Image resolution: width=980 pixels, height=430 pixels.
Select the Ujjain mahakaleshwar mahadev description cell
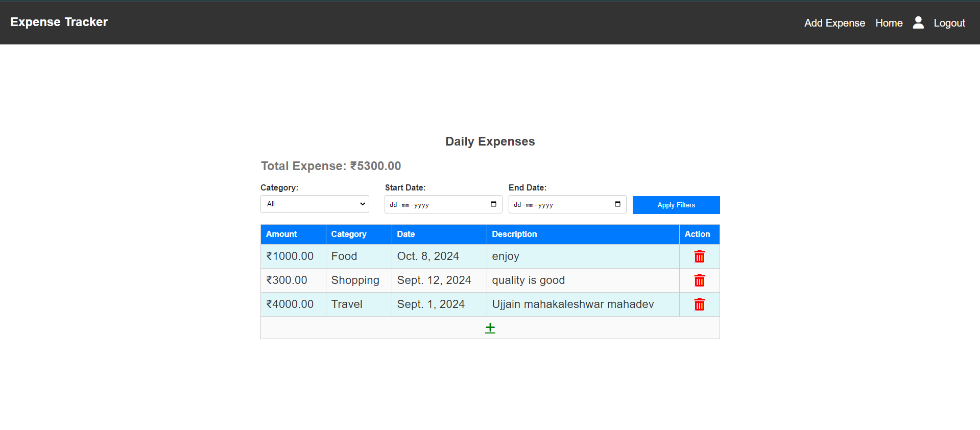(x=572, y=304)
